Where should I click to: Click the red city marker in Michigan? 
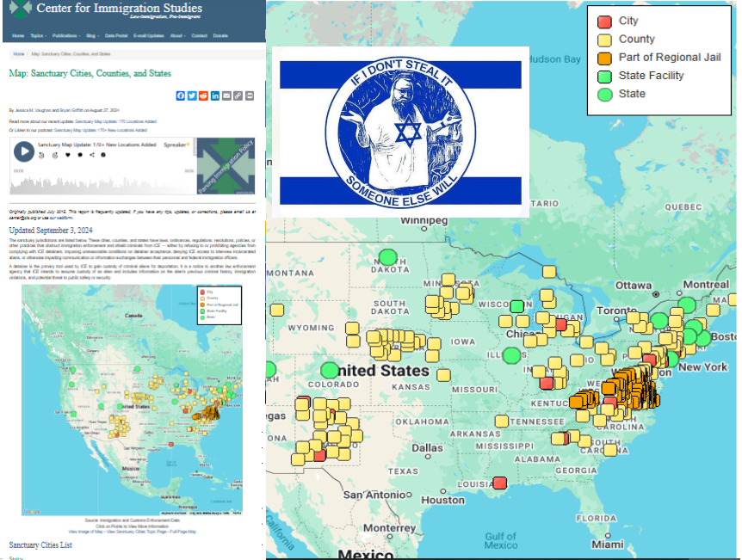pyautogui.click(x=561, y=324)
